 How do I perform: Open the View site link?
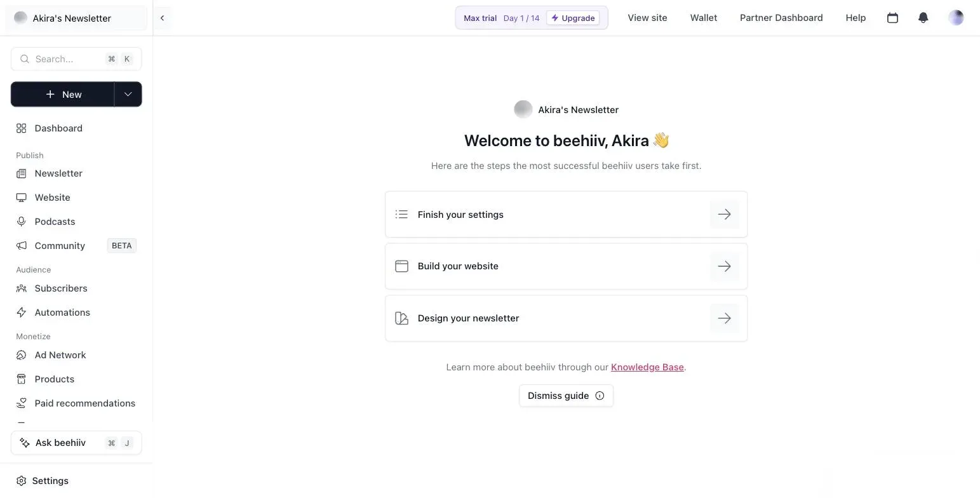click(x=647, y=18)
